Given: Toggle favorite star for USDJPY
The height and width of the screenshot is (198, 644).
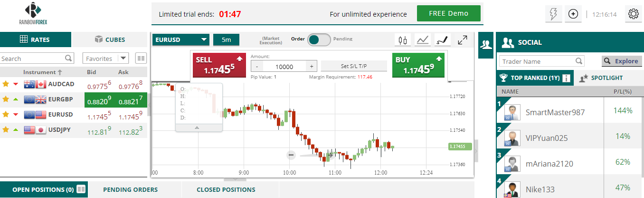Looking at the screenshot, I should pyautogui.click(x=6, y=129).
